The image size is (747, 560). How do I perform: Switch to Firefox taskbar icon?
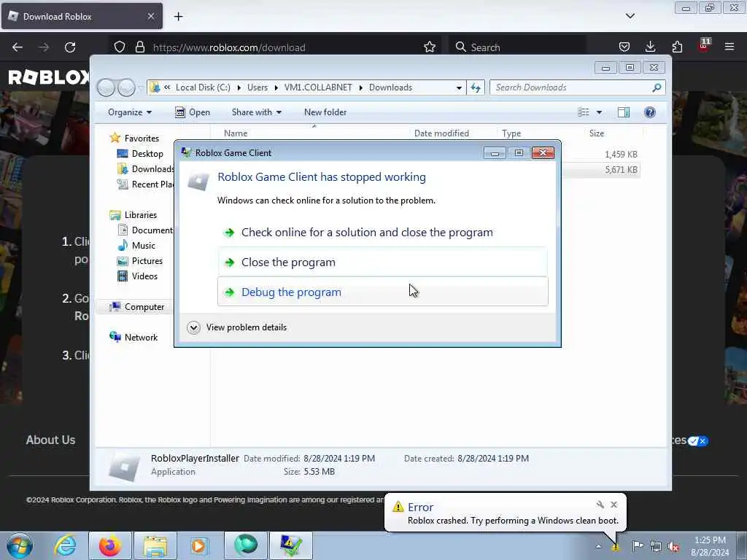[110, 545]
